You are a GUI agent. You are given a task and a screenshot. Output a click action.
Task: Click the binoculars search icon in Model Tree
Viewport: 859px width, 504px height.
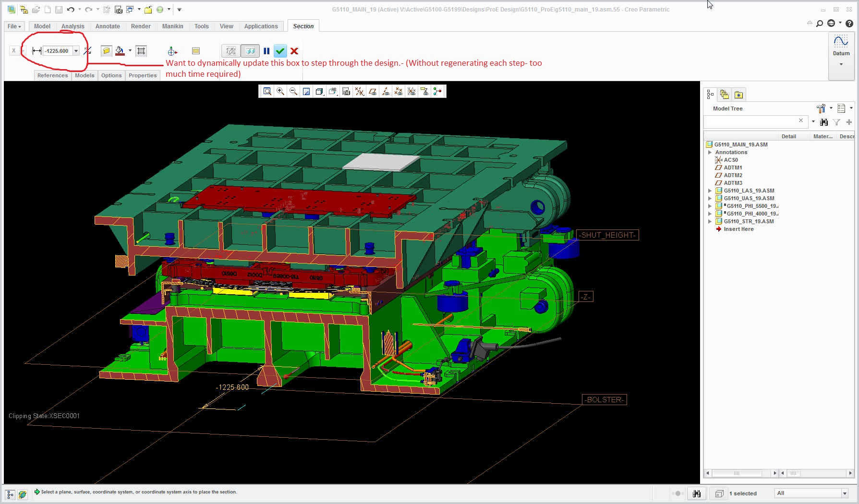point(824,122)
